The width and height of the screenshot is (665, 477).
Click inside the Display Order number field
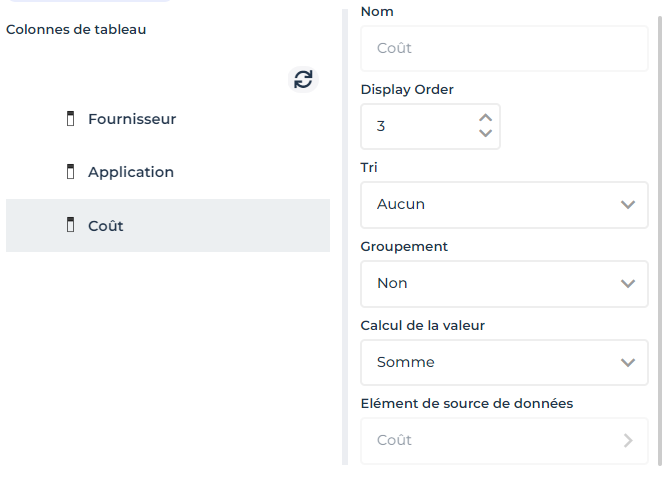418,126
